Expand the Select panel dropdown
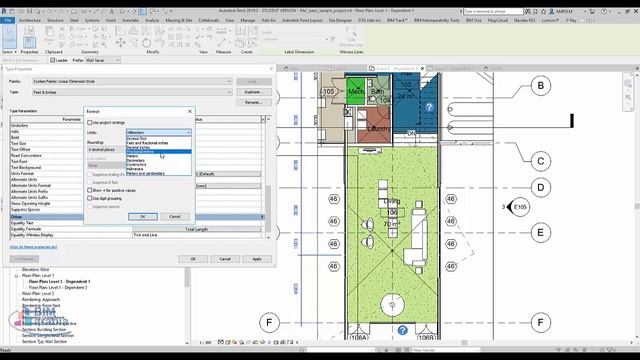 tap(9, 52)
